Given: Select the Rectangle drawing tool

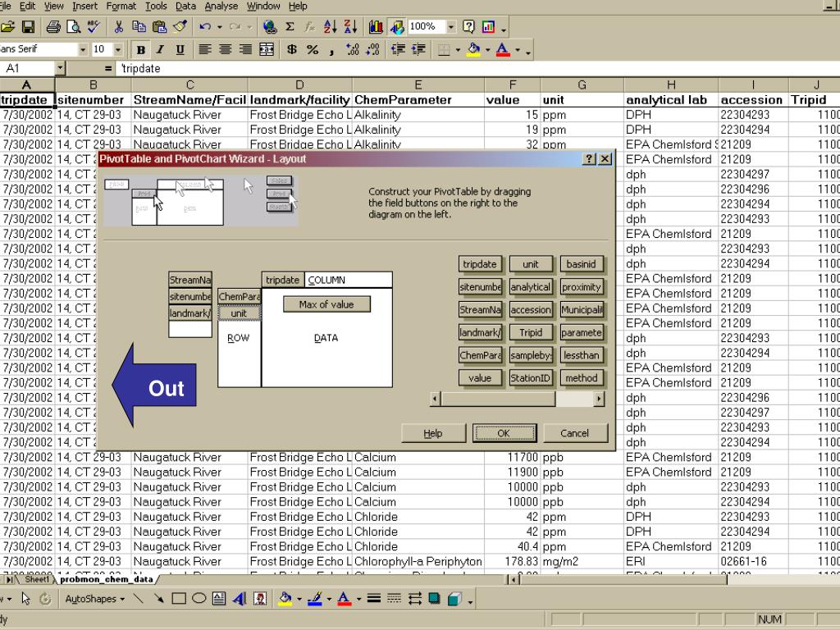Looking at the screenshot, I should [x=178, y=599].
